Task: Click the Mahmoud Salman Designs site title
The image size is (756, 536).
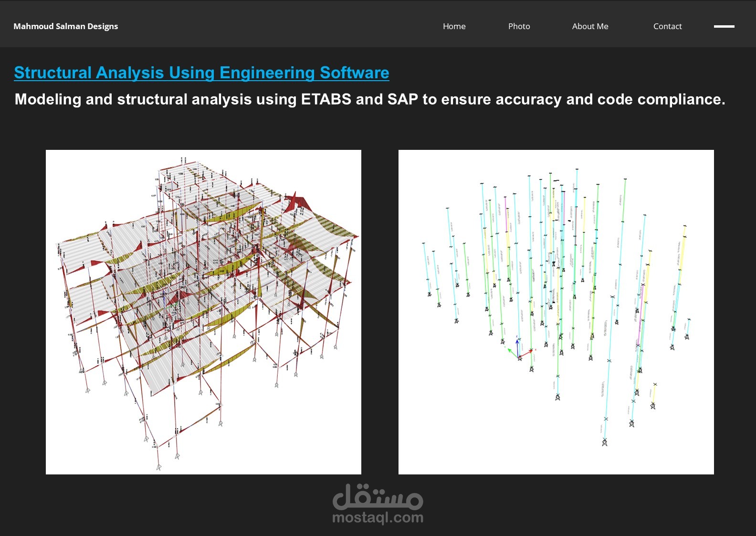Action: click(65, 26)
